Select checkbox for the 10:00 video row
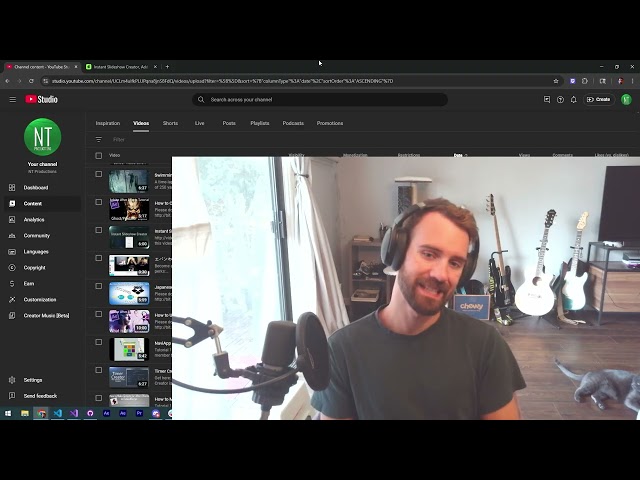640x480 pixels. (x=99, y=314)
